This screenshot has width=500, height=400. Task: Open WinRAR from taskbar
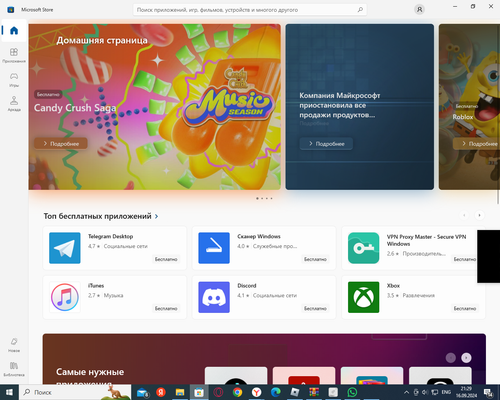click(314, 392)
